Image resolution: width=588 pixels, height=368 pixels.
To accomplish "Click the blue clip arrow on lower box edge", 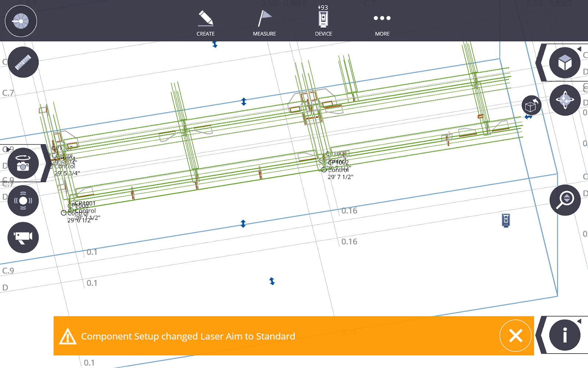I will (x=243, y=223).
